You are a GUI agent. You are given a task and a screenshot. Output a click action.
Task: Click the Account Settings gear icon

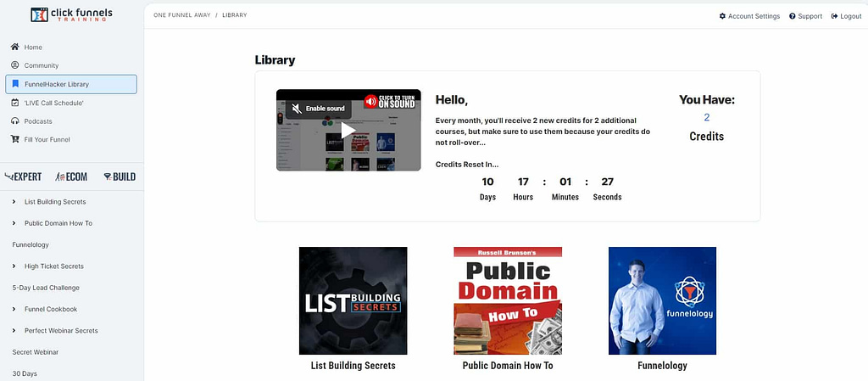click(x=722, y=16)
